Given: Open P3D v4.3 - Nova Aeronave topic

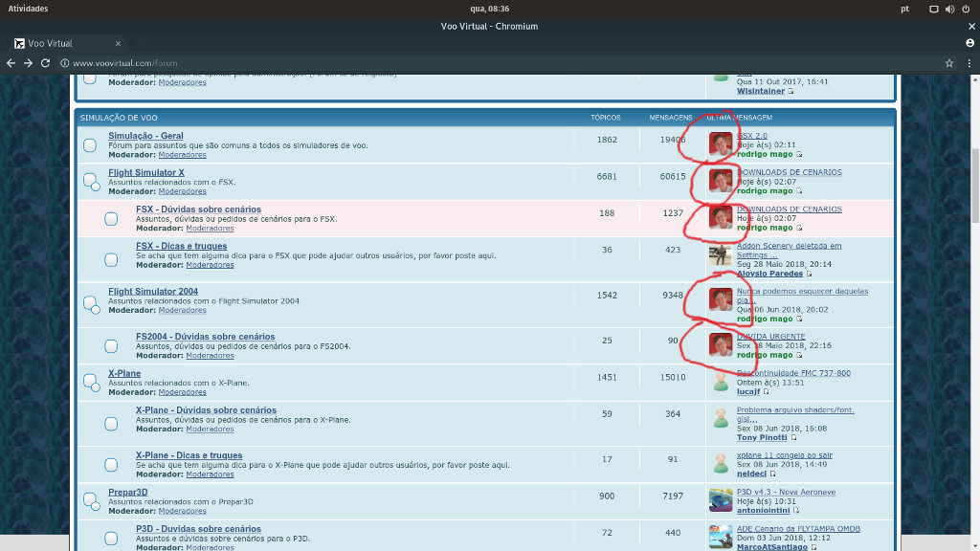Looking at the screenshot, I should 787,492.
